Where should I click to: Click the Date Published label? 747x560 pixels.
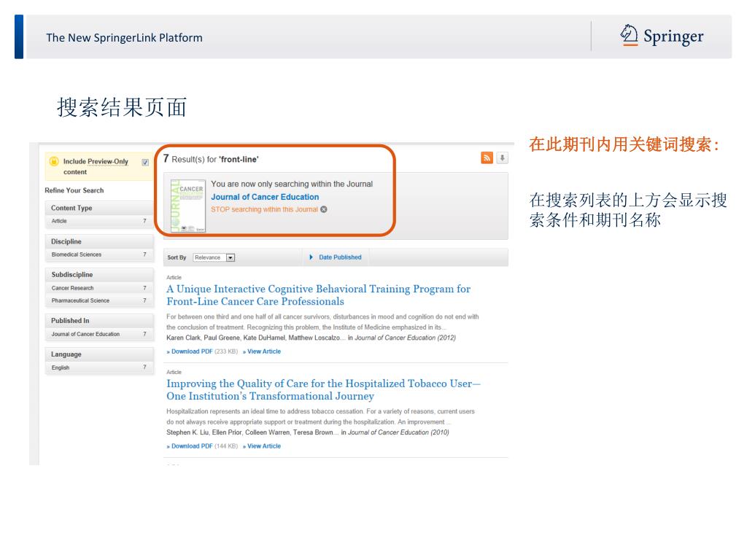coord(340,257)
